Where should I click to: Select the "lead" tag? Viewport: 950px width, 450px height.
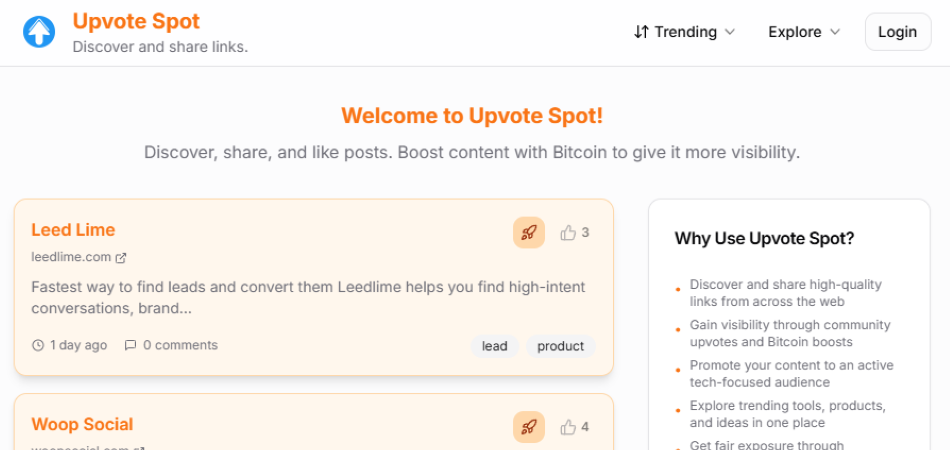point(494,346)
